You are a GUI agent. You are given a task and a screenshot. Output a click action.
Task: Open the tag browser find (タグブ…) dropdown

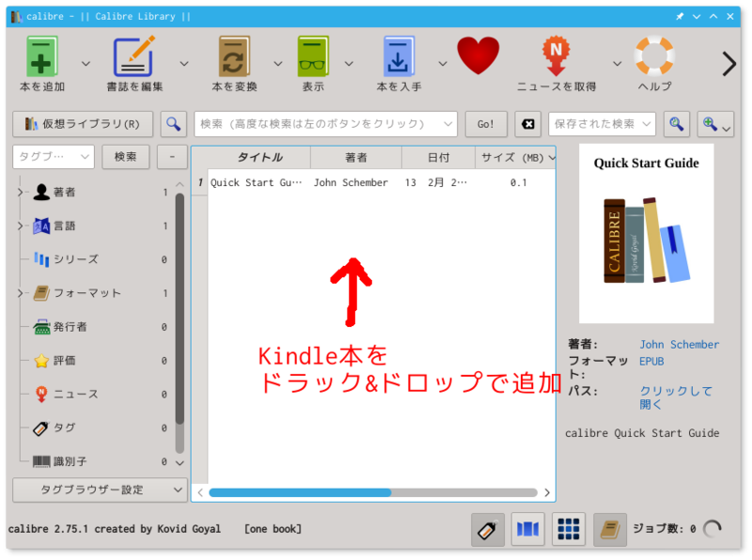tap(54, 157)
